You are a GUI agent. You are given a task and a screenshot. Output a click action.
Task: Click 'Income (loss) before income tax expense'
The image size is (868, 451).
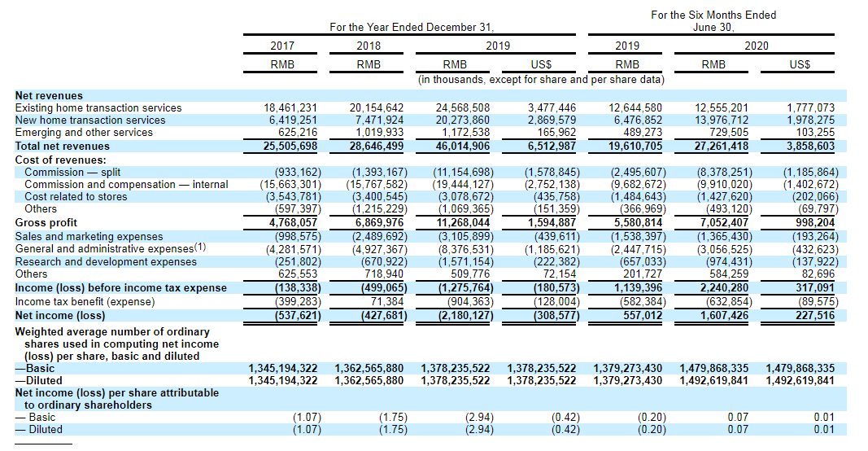tap(120, 288)
